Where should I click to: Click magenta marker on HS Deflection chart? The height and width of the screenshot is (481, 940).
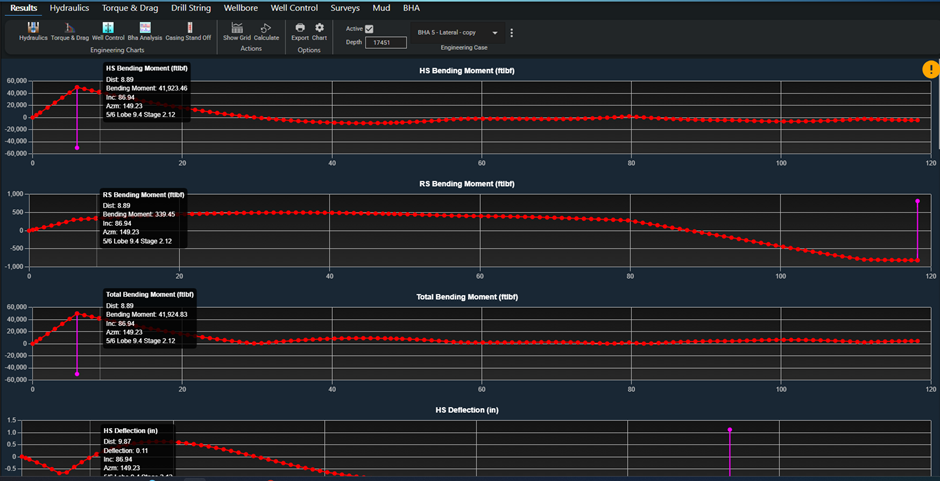click(x=730, y=430)
